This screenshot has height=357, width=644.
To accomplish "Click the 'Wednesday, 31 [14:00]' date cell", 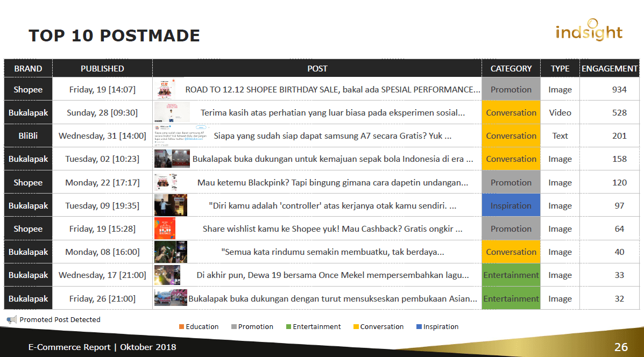I will click(x=102, y=136).
